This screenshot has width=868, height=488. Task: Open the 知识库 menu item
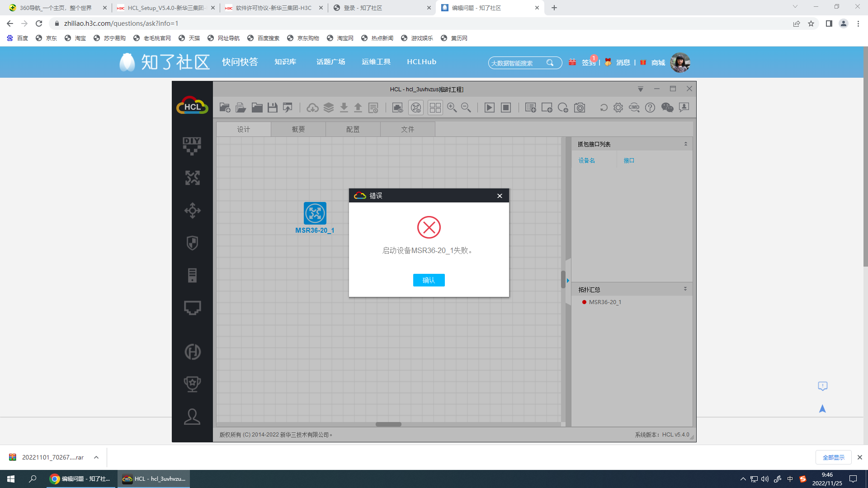[x=285, y=62]
